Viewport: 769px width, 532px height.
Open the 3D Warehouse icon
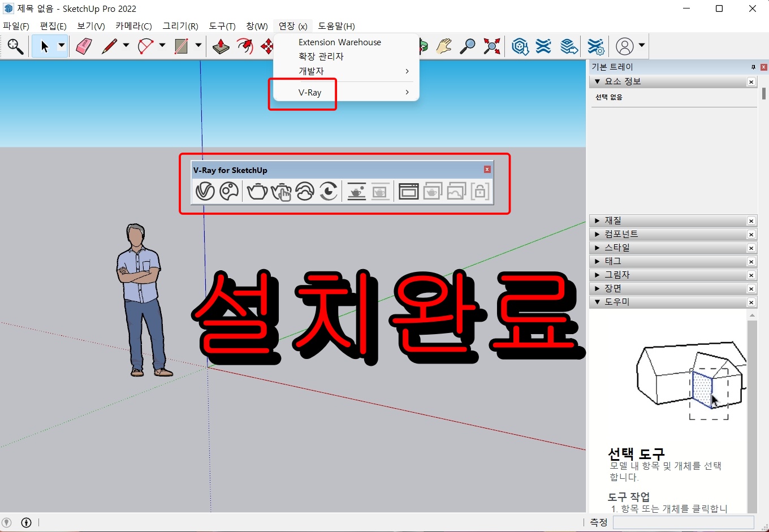[520, 46]
